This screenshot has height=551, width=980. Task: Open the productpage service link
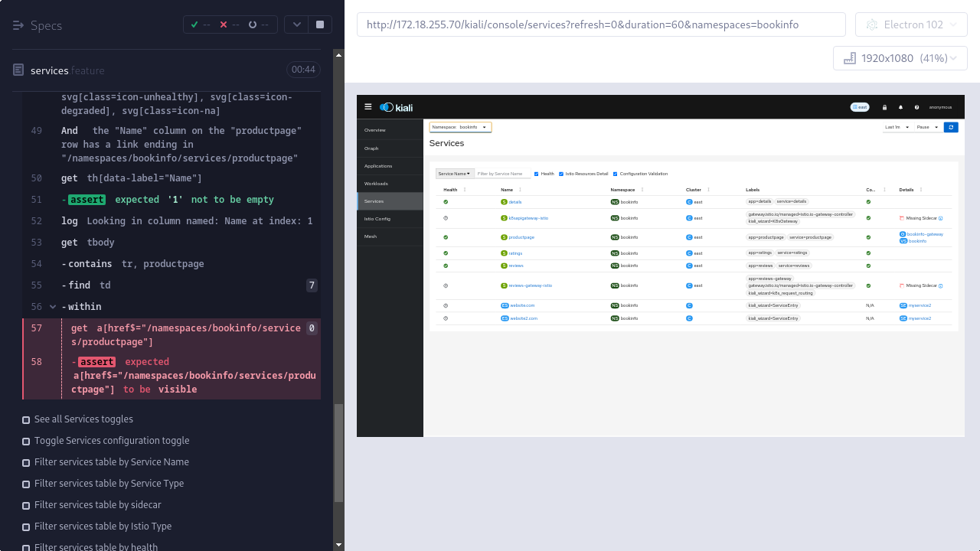pos(521,237)
